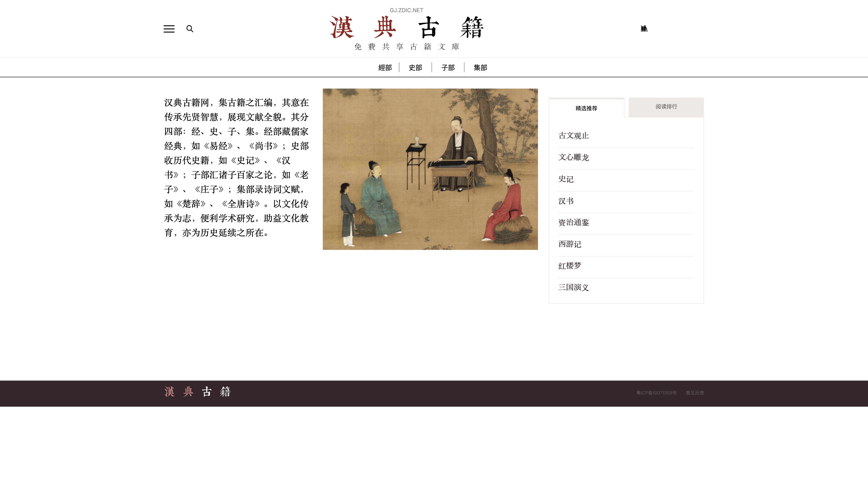
Task: Open 西游记 from the list
Action: pyautogui.click(x=570, y=244)
